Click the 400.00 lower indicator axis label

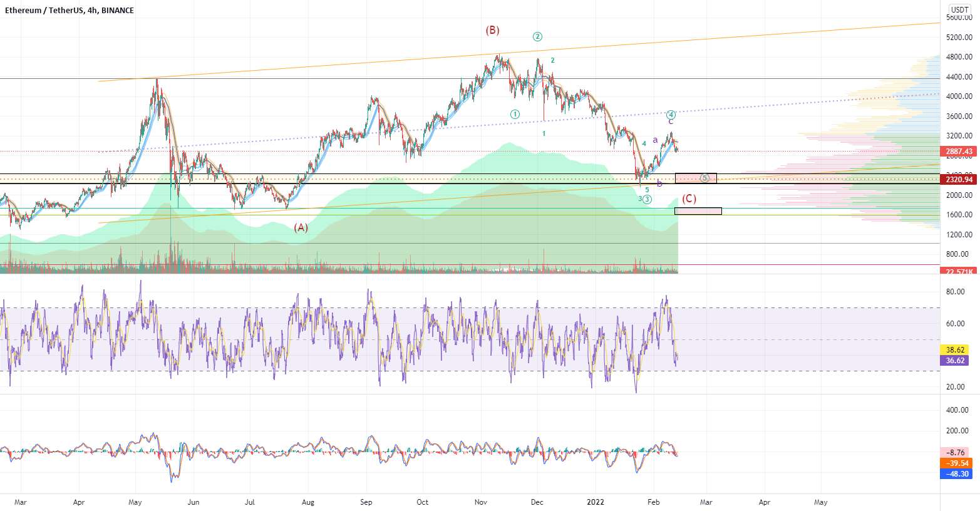(x=957, y=410)
